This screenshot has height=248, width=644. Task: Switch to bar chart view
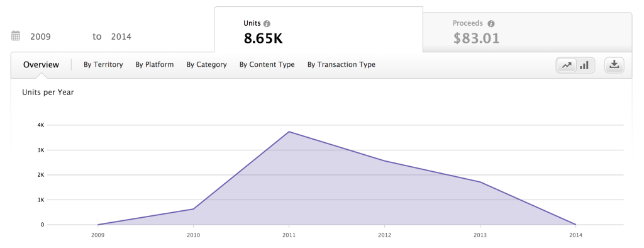[x=584, y=65]
